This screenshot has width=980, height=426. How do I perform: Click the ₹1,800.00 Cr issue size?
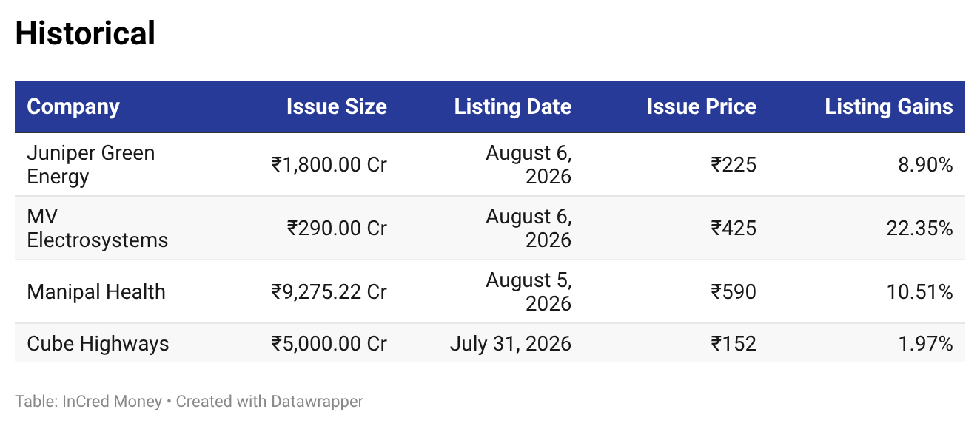(x=329, y=164)
